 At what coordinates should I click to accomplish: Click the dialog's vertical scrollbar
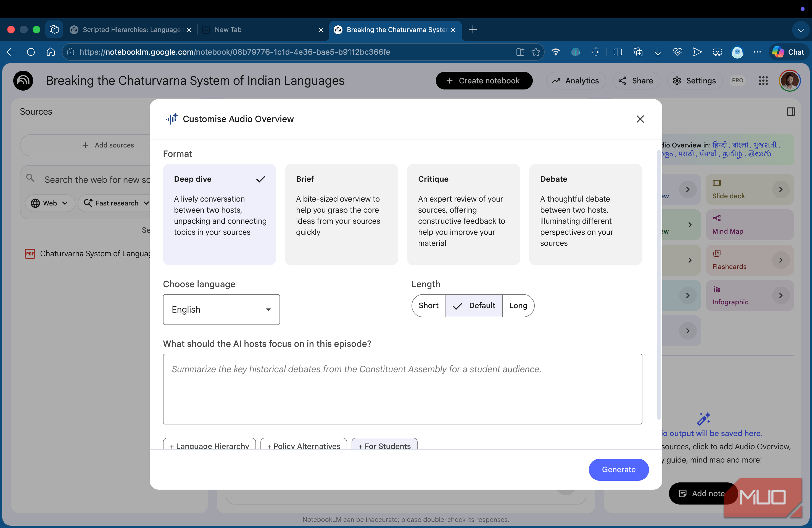pos(658,285)
